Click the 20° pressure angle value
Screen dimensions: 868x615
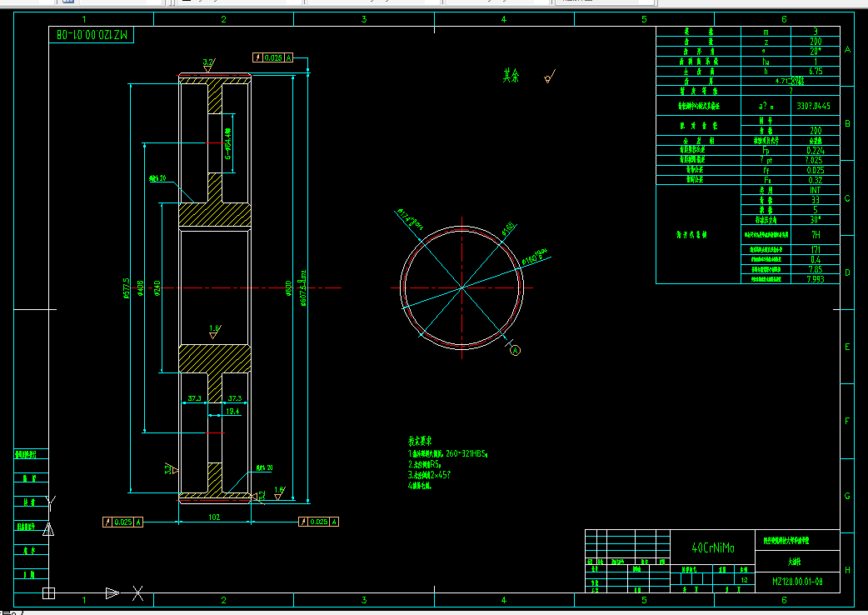point(816,52)
